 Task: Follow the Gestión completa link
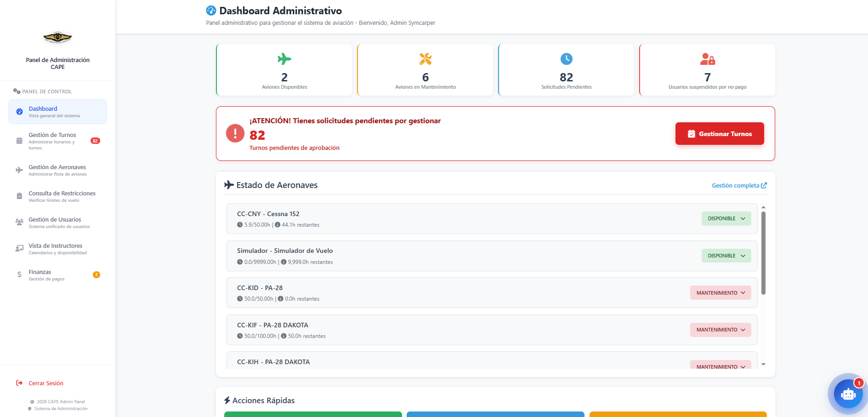tap(739, 185)
